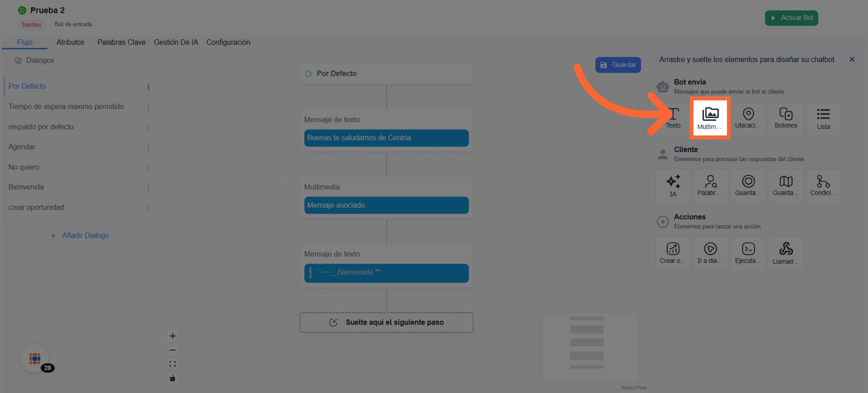Open options menu for Bienvenida dialog
868x393 pixels.
[148, 187]
